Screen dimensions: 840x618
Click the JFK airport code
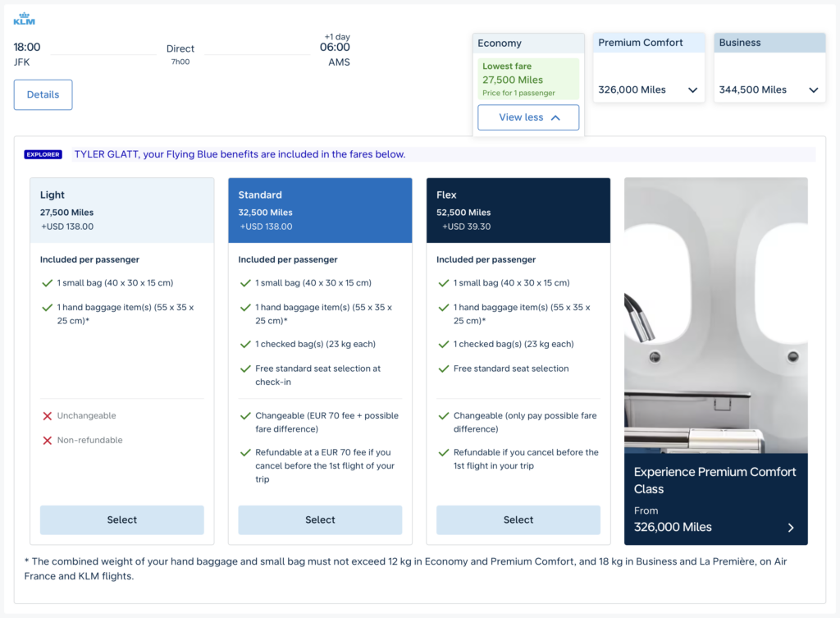point(22,62)
